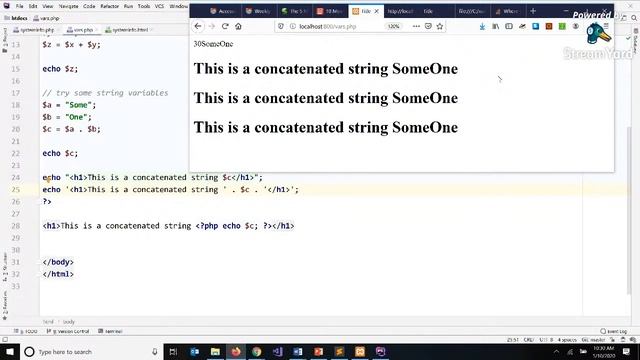The width and height of the screenshot is (640, 360).
Task: Select the vars.php editor tab
Action: pyautogui.click(x=82, y=30)
